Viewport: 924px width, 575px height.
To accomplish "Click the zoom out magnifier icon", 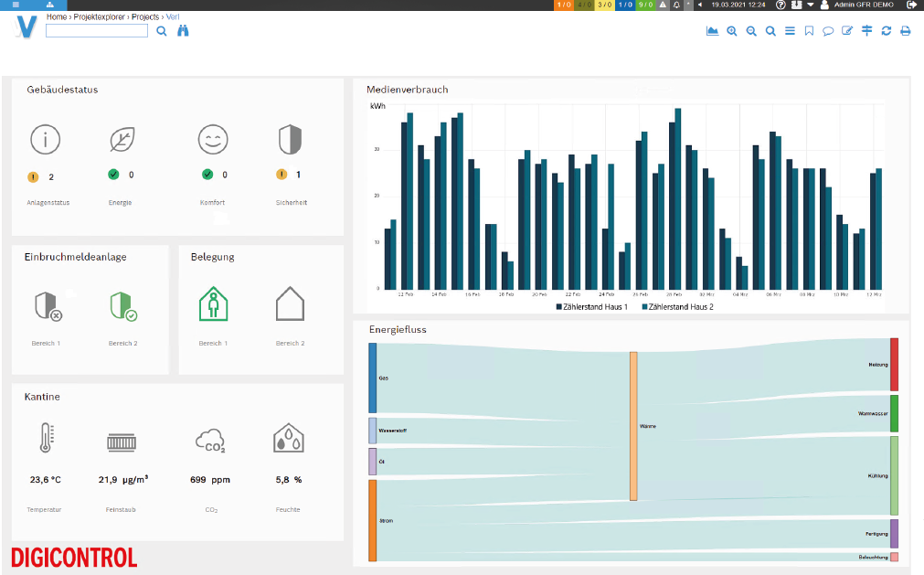I will [751, 31].
